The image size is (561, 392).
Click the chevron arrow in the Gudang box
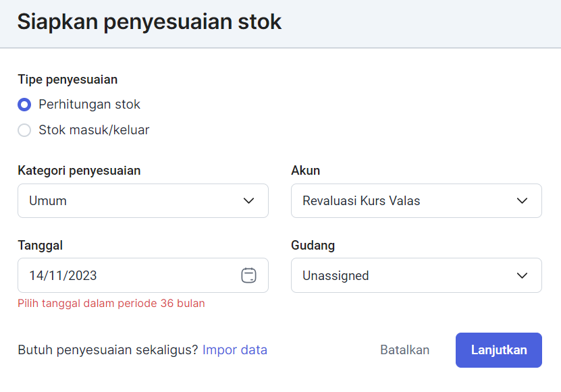[522, 275]
